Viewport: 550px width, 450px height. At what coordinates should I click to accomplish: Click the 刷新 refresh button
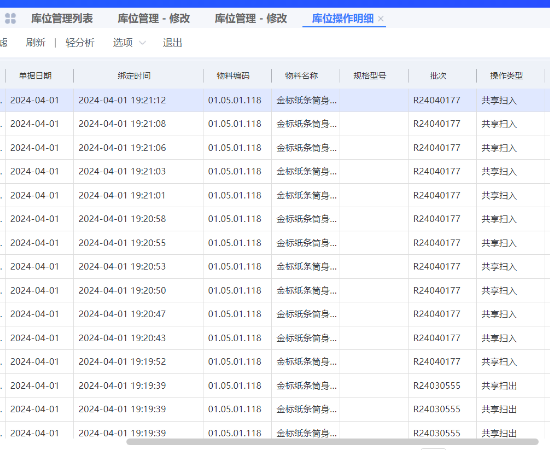pyautogui.click(x=35, y=43)
